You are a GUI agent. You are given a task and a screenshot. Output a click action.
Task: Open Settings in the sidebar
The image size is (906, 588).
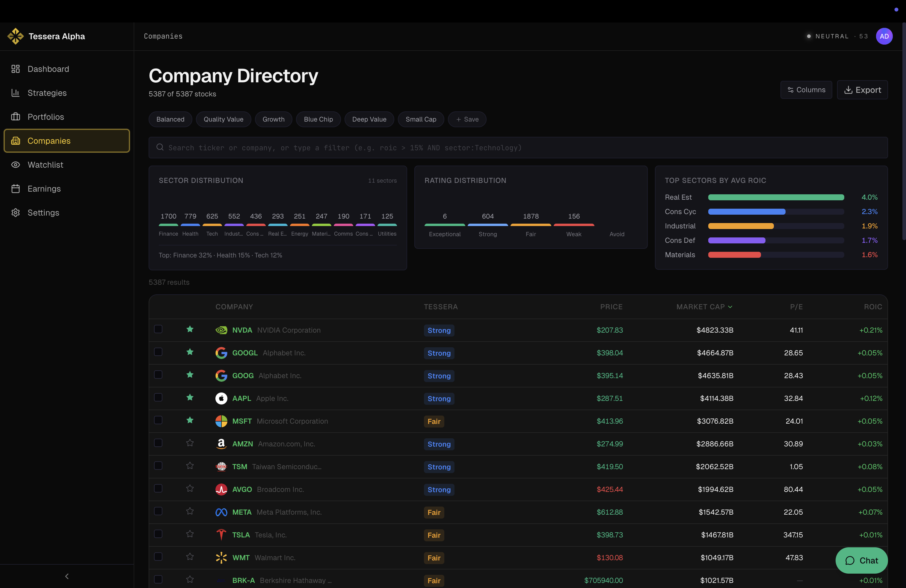[x=67, y=213]
